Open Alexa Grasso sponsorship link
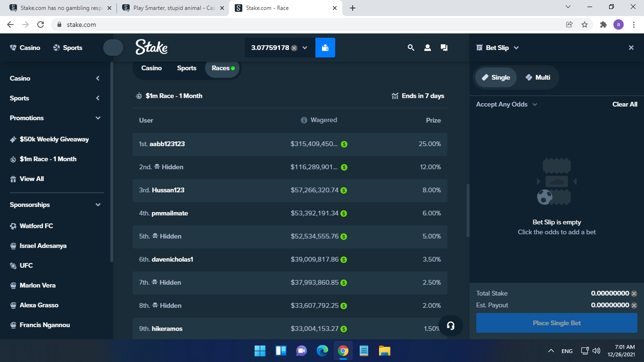 click(34, 305)
